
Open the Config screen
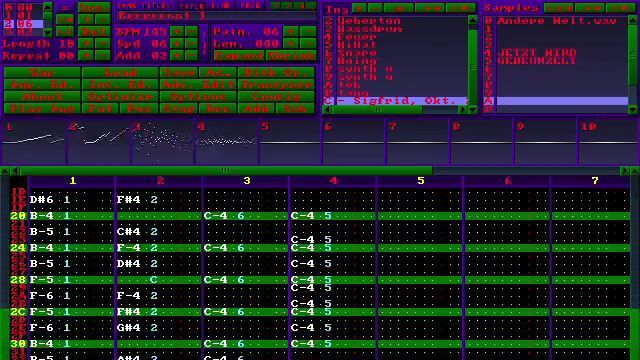tap(276, 97)
